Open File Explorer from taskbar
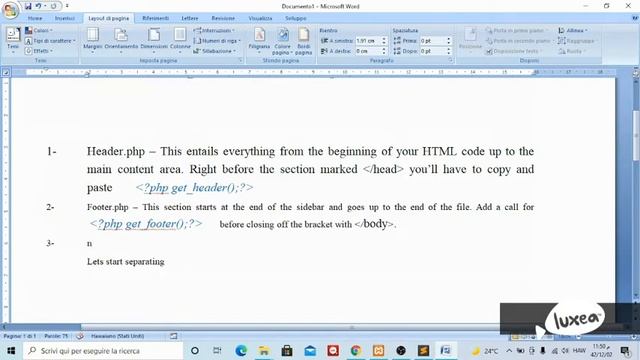Image resolution: width=640 pixels, height=360 pixels. pos(264,351)
